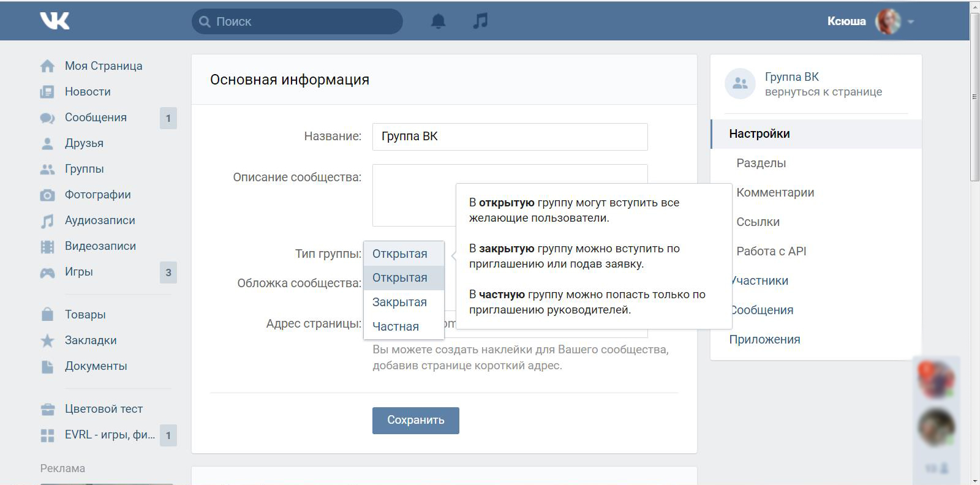Click the Основная информация heading
The width and height of the screenshot is (980, 485).
(290, 80)
